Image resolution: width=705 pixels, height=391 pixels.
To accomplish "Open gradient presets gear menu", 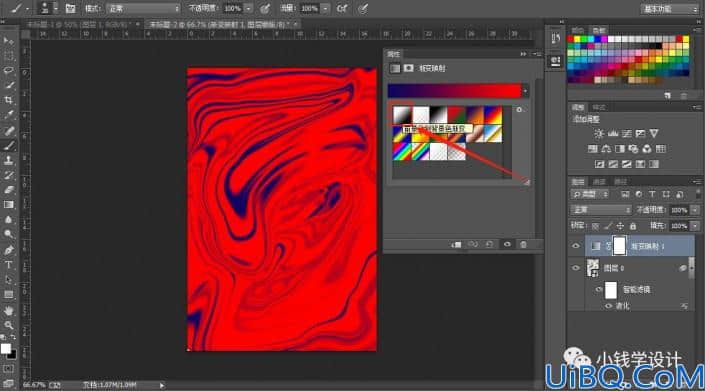I will click(519, 110).
